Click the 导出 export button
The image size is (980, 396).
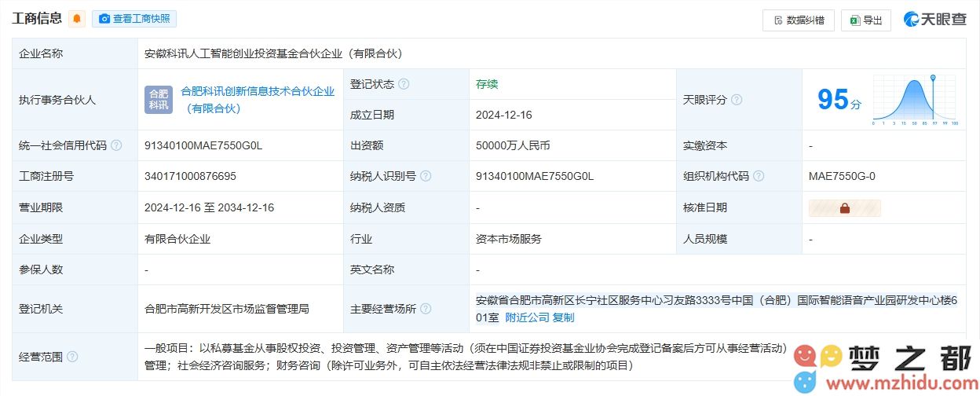point(865,20)
